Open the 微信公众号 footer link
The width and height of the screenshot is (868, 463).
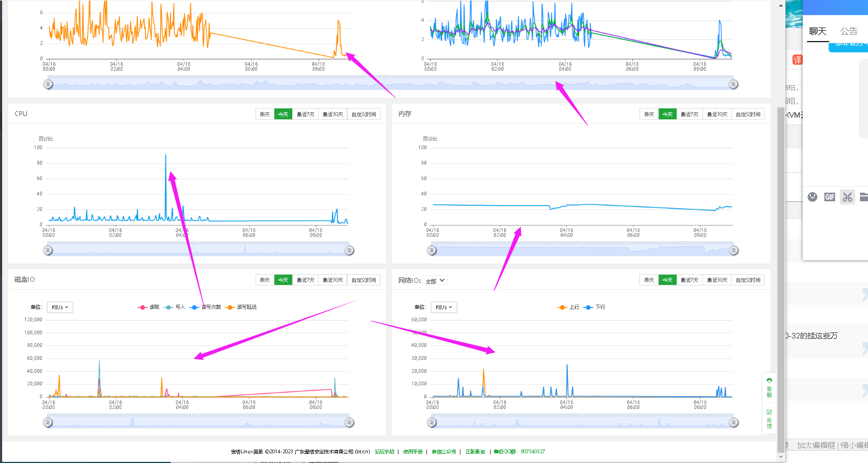[x=444, y=452]
